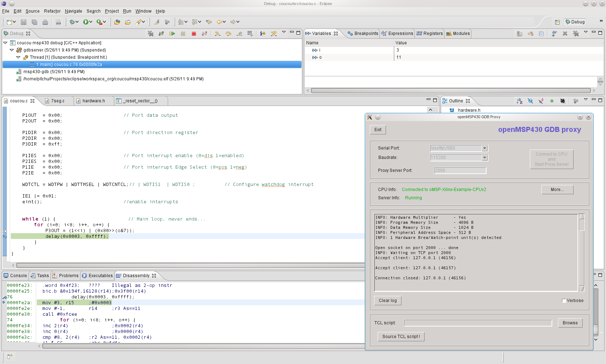Collapse the Thread [1] tree node
The width and height of the screenshot is (606, 364).
point(18,57)
